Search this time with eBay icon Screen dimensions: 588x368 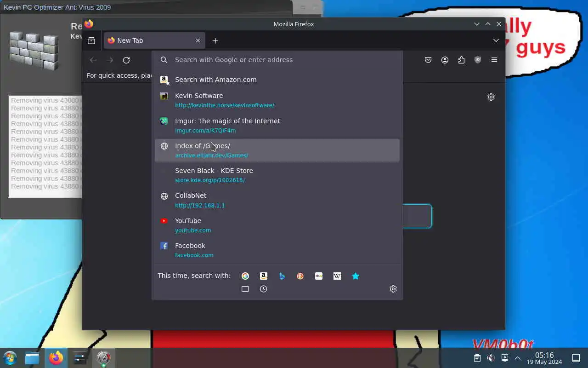pyautogui.click(x=319, y=276)
